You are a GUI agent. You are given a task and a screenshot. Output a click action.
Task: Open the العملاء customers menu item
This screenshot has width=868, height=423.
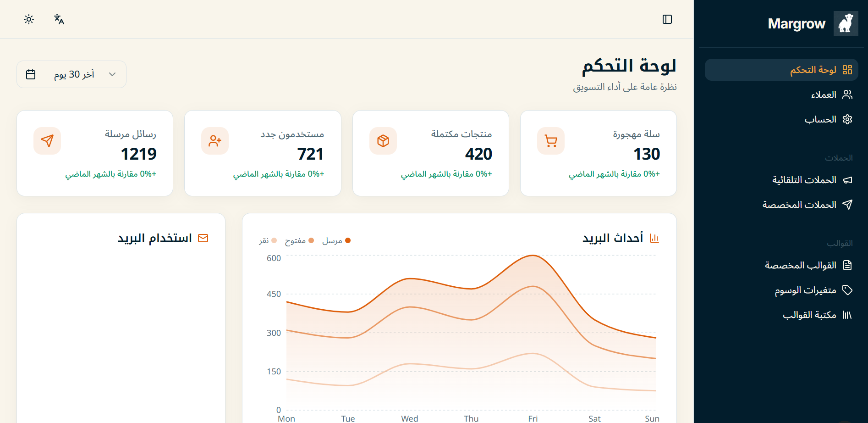[x=781, y=95]
